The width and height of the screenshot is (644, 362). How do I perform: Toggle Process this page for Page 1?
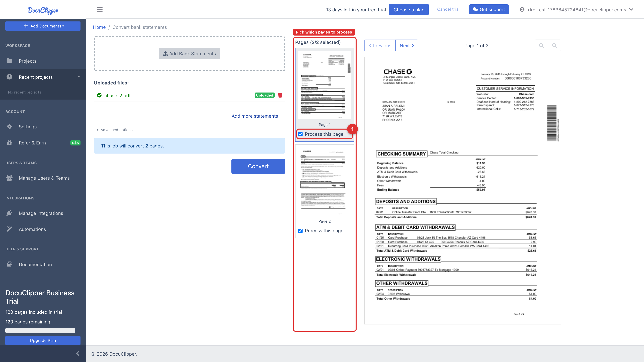tap(301, 134)
